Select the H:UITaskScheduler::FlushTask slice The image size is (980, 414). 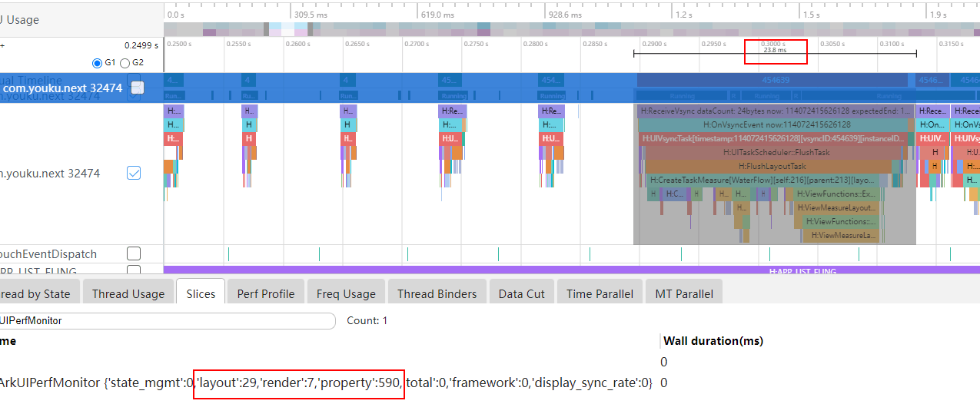(x=776, y=152)
